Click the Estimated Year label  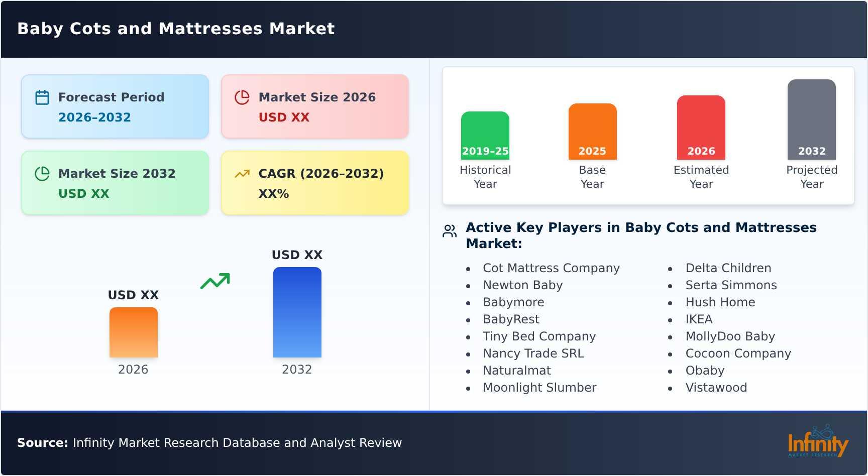coord(701,177)
